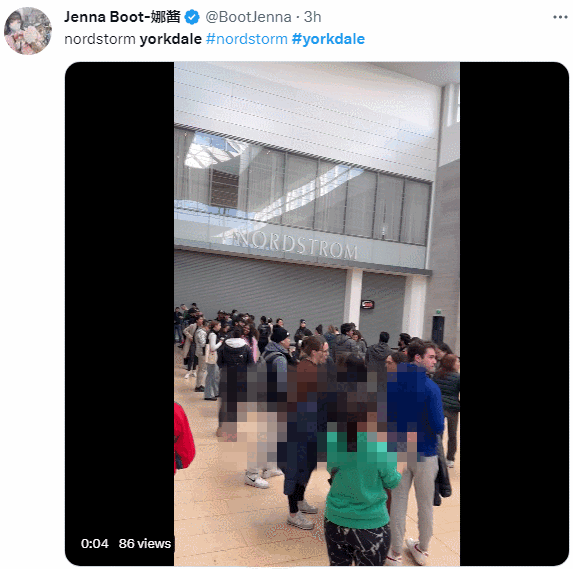This screenshot has width=573, height=569.
Task: Follow the #nordstorm hashtag
Action: pyautogui.click(x=247, y=39)
